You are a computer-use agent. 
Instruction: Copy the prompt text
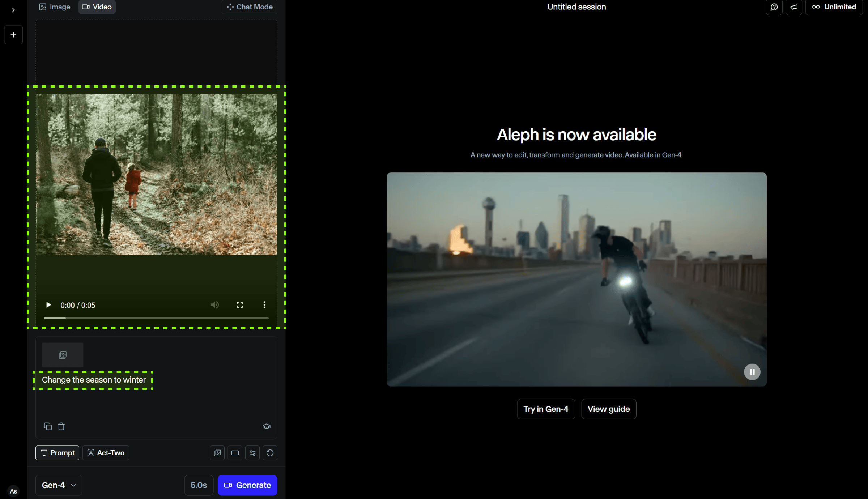click(x=48, y=426)
